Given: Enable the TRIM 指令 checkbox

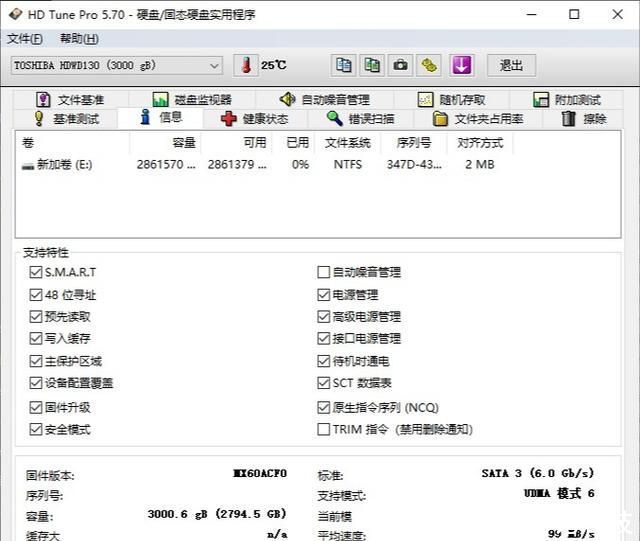Looking at the screenshot, I should point(324,430).
